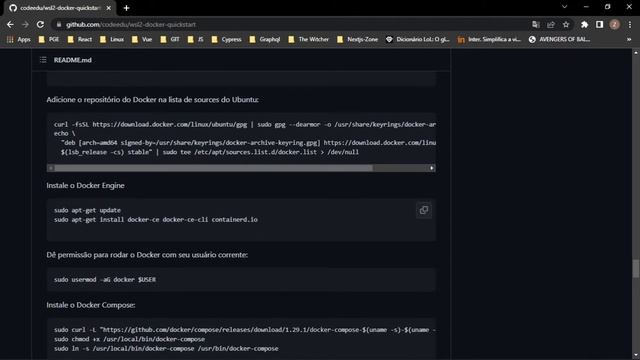
Task: Click the '$(lsb_release -cs) stable' line
Action: point(210,152)
